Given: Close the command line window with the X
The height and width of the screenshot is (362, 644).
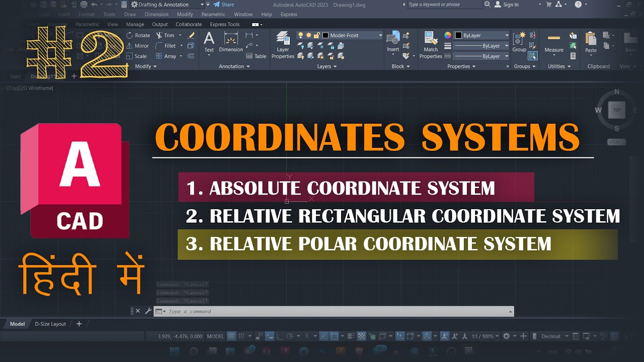Looking at the screenshot, I should point(138,311).
